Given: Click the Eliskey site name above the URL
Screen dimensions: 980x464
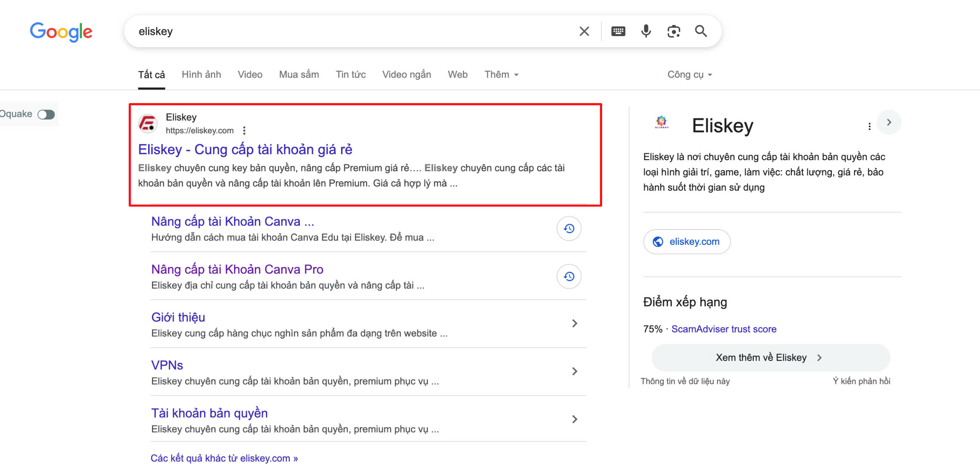Looking at the screenshot, I should 181,117.
